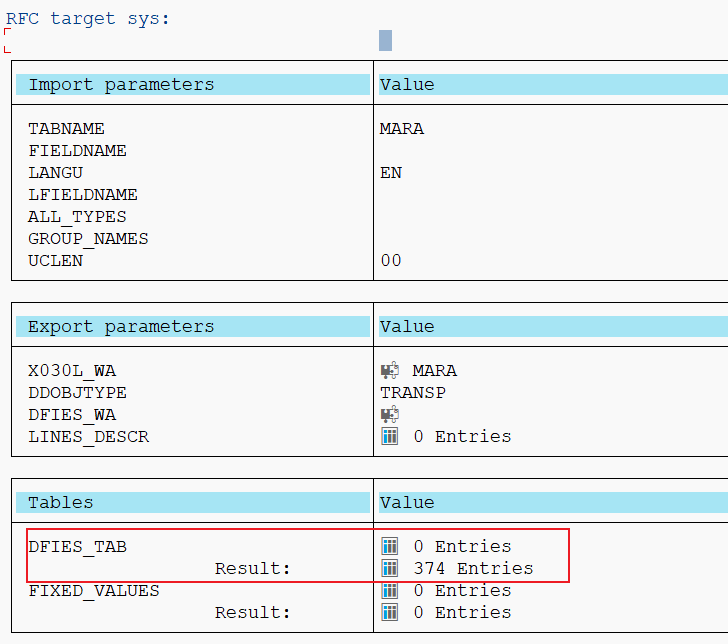
Task: Select the LANGU value EN
Action: click(x=391, y=172)
